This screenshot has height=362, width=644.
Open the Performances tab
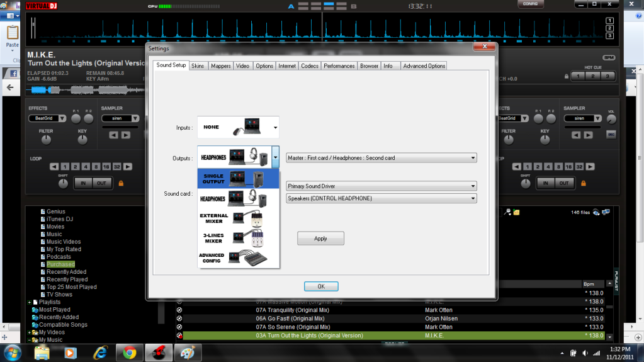(x=339, y=65)
